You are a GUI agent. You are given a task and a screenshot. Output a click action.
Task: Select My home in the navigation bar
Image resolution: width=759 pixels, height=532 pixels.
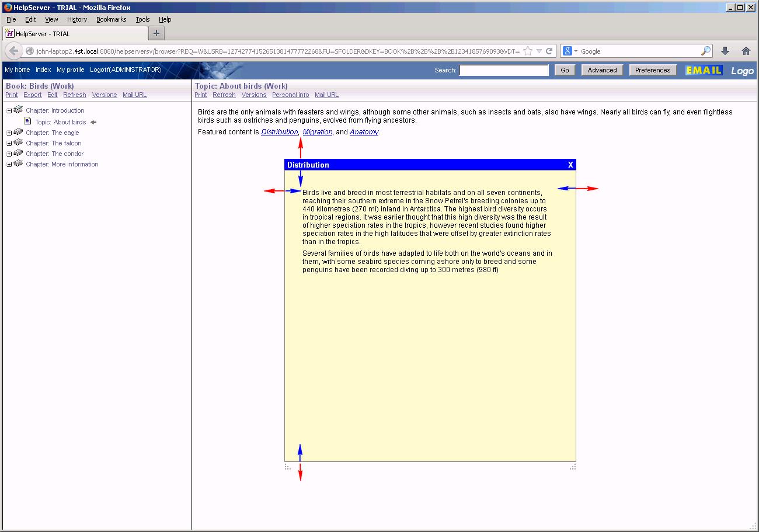(x=17, y=69)
